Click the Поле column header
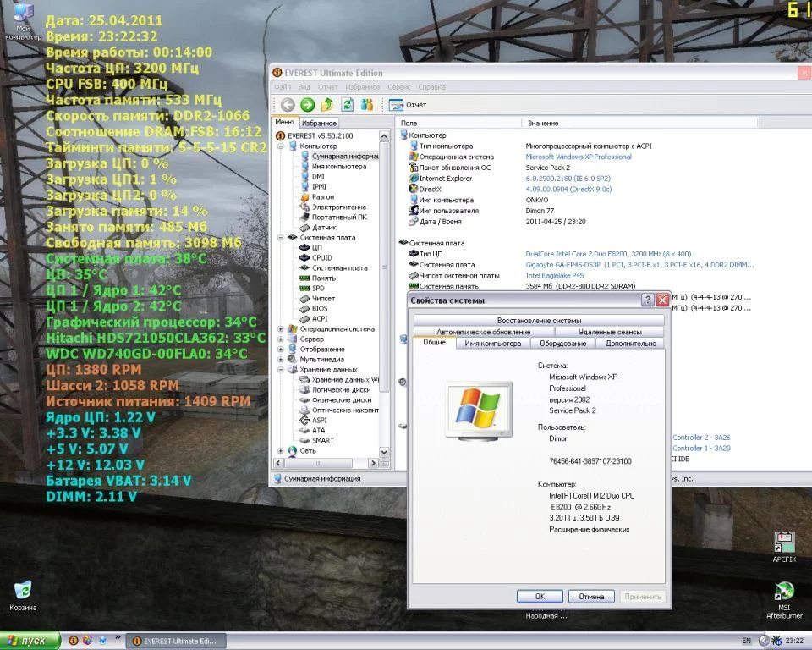The height and width of the screenshot is (650, 812). [458, 123]
